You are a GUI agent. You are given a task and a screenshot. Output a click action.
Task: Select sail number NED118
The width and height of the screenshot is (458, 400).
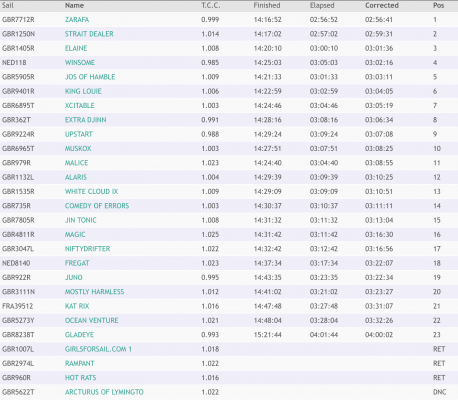14,63
